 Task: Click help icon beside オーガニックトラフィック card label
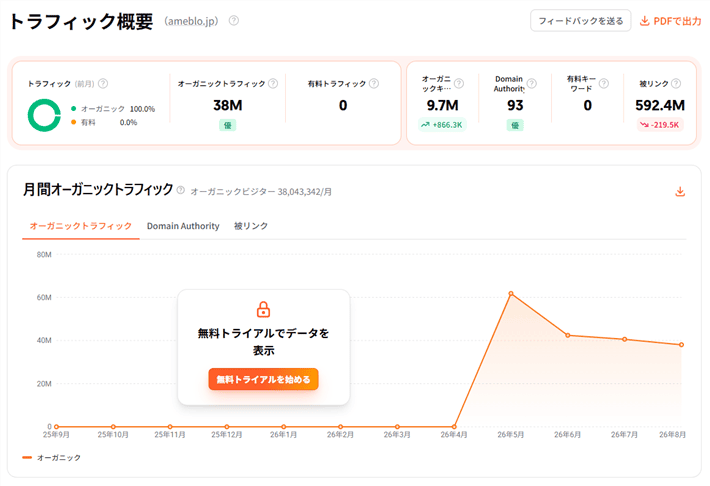pyautogui.click(x=273, y=83)
